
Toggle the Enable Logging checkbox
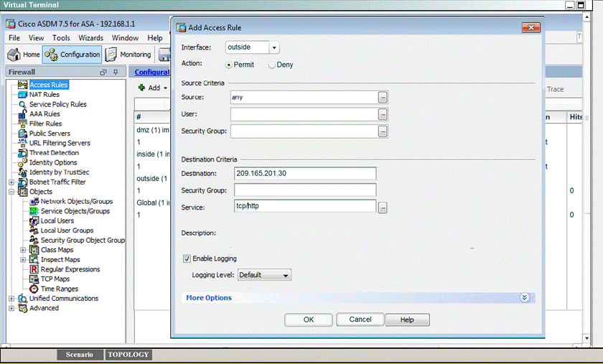[187, 258]
